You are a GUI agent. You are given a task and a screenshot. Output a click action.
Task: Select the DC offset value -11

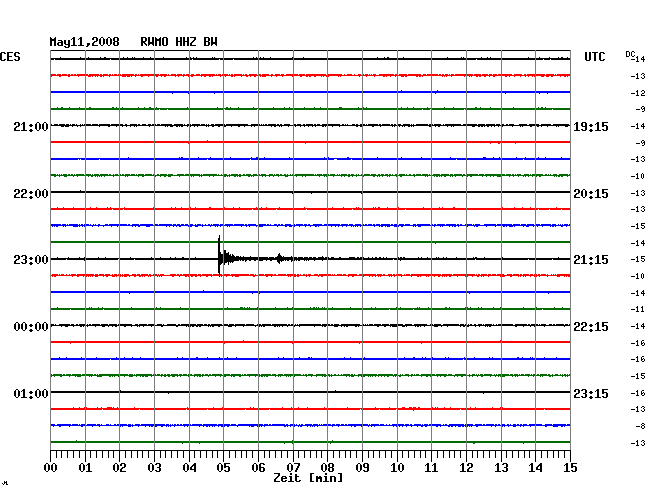point(638,309)
